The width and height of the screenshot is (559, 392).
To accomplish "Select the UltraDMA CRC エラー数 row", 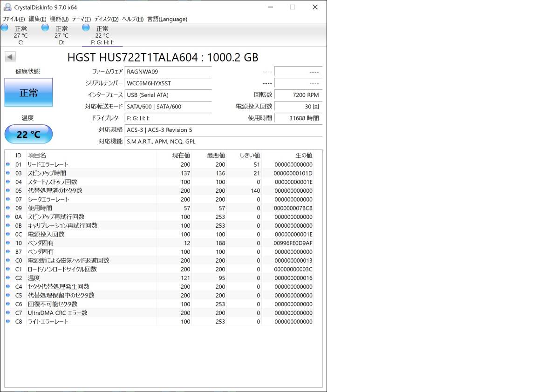I will point(159,313).
